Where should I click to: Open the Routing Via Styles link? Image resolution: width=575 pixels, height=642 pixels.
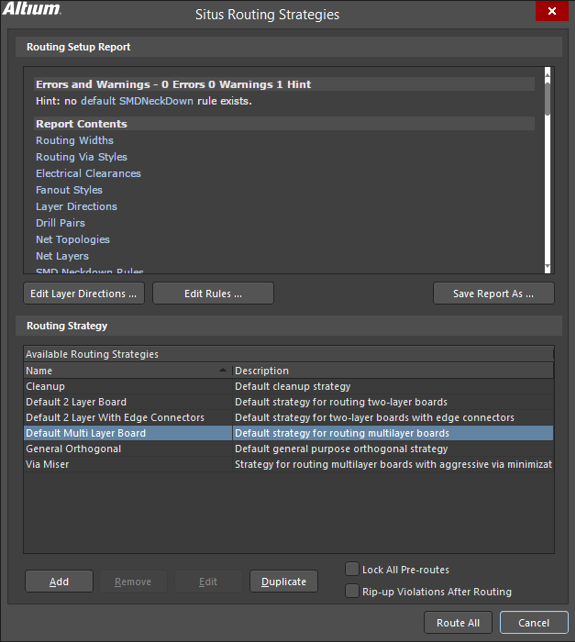pos(81,157)
